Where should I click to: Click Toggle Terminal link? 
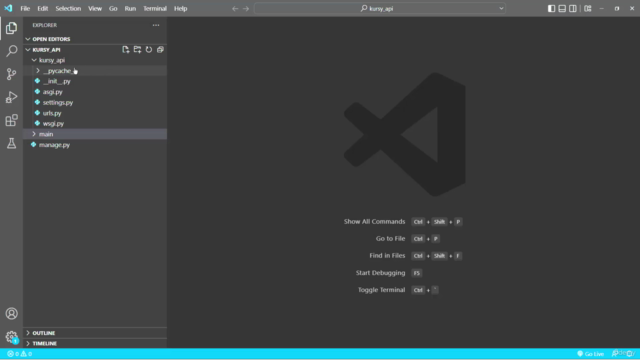tap(381, 290)
